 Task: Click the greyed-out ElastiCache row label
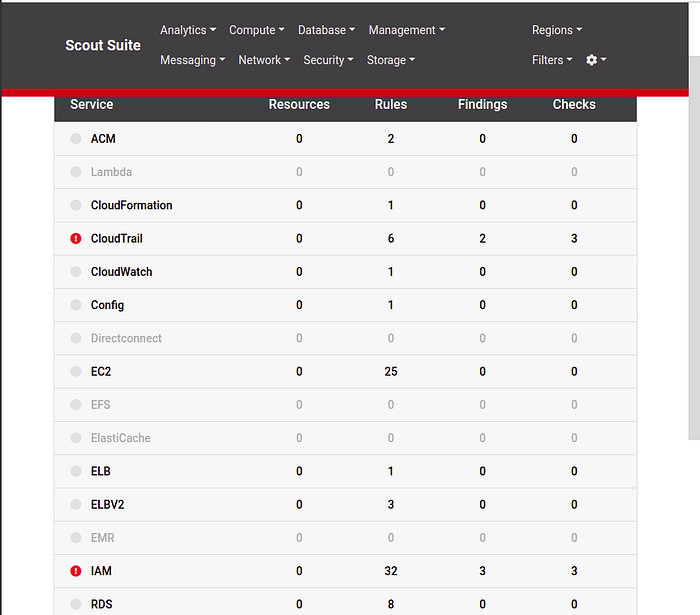coord(121,438)
